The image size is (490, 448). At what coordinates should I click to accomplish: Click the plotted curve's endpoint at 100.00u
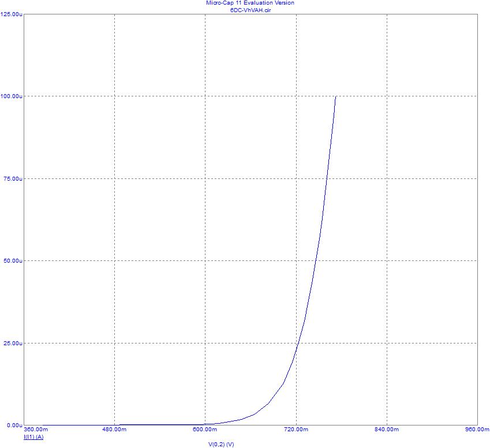pos(336,96)
